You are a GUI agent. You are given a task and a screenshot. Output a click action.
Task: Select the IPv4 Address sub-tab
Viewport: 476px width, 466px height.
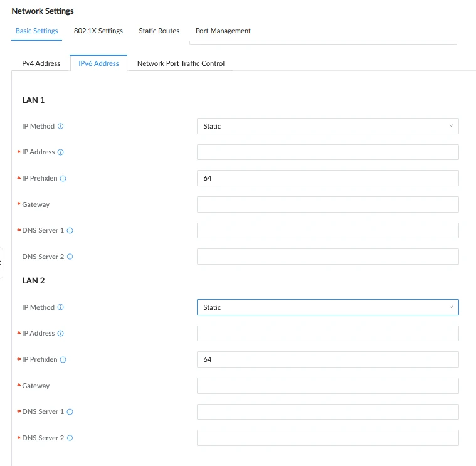(x=40, y=63)
